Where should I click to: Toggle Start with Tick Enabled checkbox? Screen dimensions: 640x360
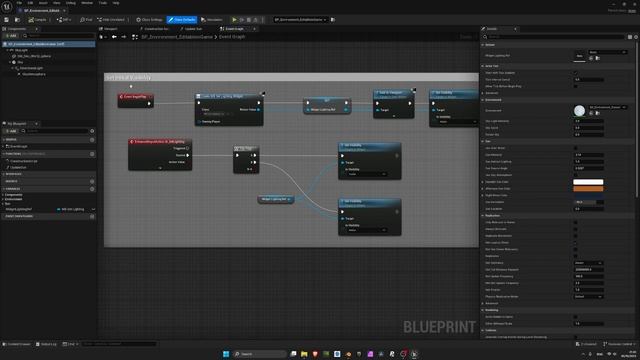click(x=576, y=73)
